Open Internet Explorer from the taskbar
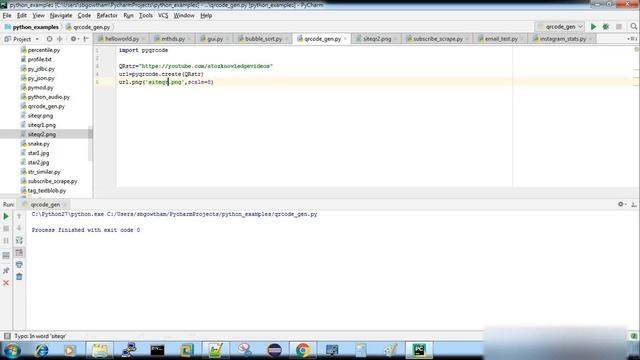640x360 pixels. [x=42, y=350]
